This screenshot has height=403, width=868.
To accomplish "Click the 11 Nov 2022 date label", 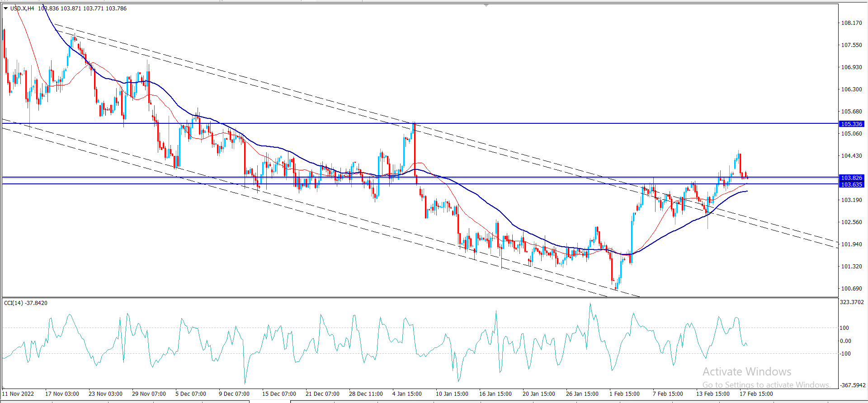I will click(18, 394).
